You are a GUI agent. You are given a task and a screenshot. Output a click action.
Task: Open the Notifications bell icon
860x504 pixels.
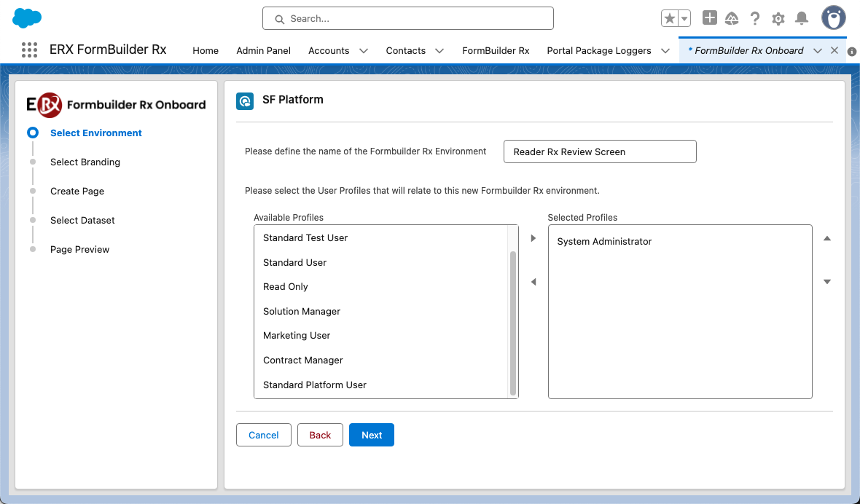click(x=802, y=19)
